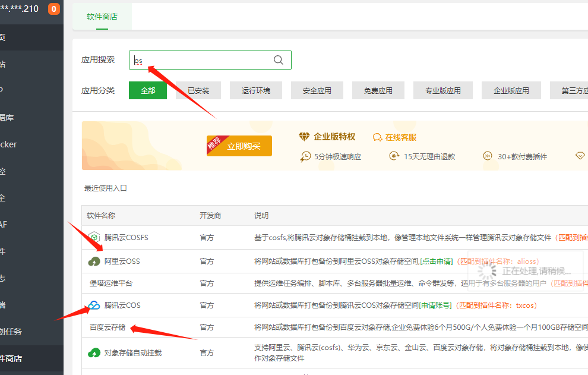Image resolution: width=588 pixels, height=375 pixels.
Task: Click the 腾讯云COS description text
Action: coord(336,305)
